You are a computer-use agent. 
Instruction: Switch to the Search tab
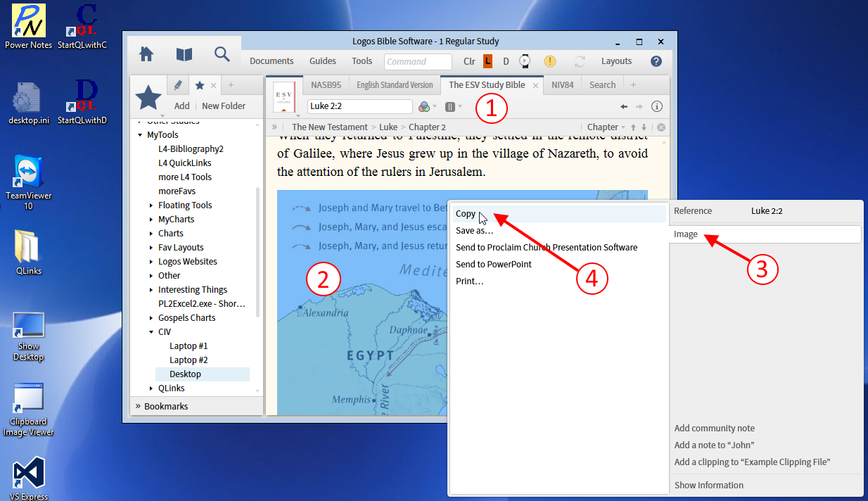point(602,85)
